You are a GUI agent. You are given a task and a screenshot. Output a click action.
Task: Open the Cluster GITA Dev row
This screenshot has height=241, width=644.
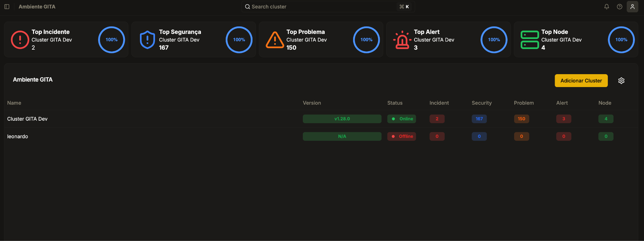pyautogui.click(x=321, y=119)
